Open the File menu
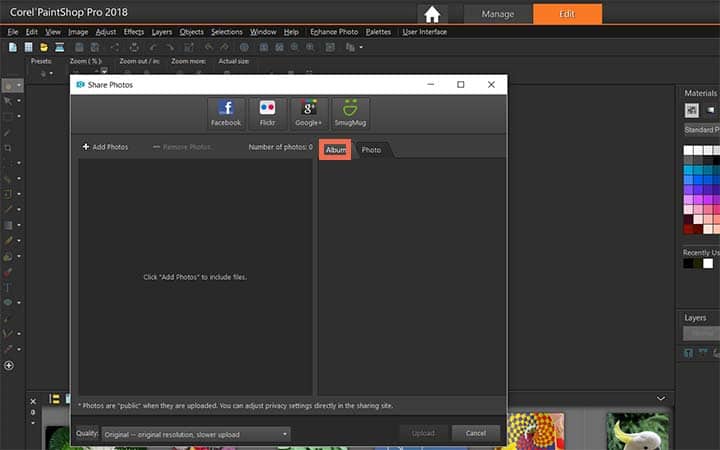The image size is (720, 450). click(13, 32)
